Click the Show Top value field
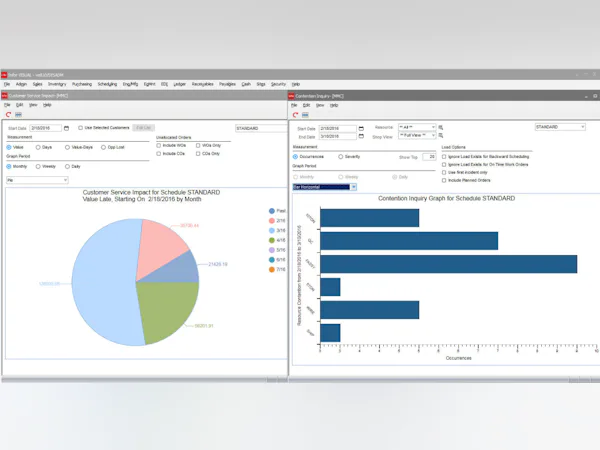This screenshot has height=450, width=600. [429, 157]
